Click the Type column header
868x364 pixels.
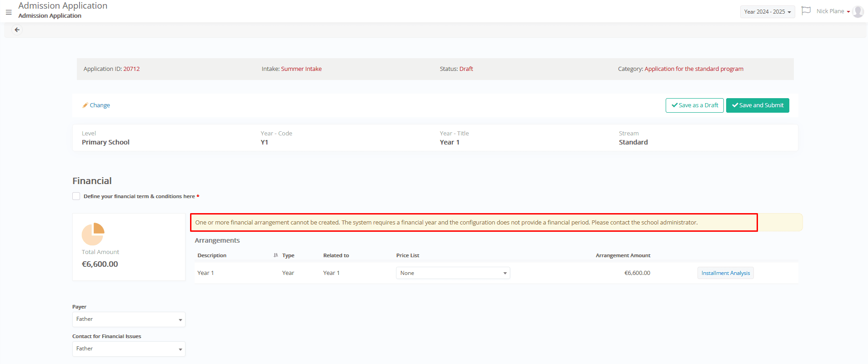[x=288, y=255]
